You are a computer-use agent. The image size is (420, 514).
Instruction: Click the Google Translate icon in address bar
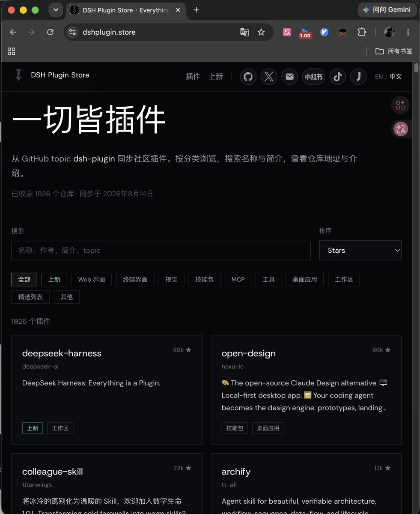coord(244,32)
